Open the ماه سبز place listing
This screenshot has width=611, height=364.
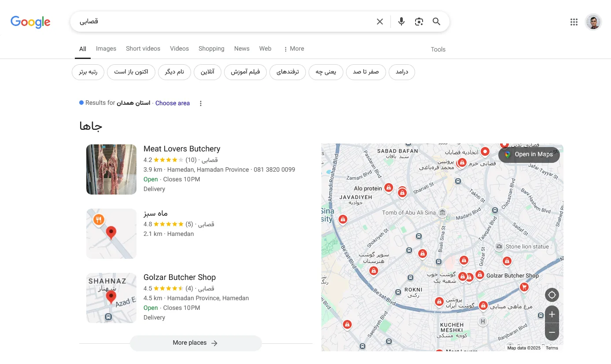coord(156,213)
